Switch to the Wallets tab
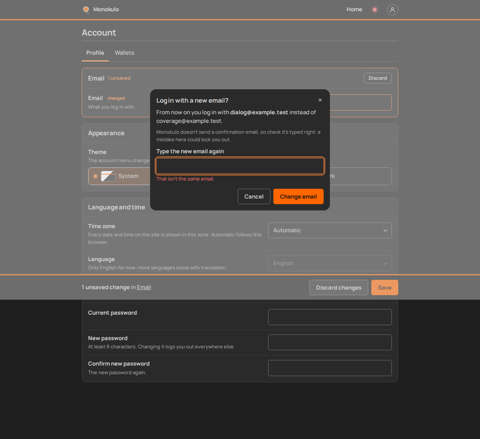Viewport: 480px width, 439px height. pyautogui.click(x=124, y=53)
